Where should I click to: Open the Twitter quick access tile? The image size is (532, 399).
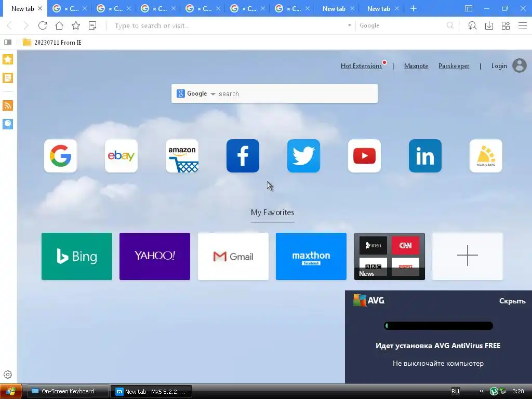coord(303,156)
